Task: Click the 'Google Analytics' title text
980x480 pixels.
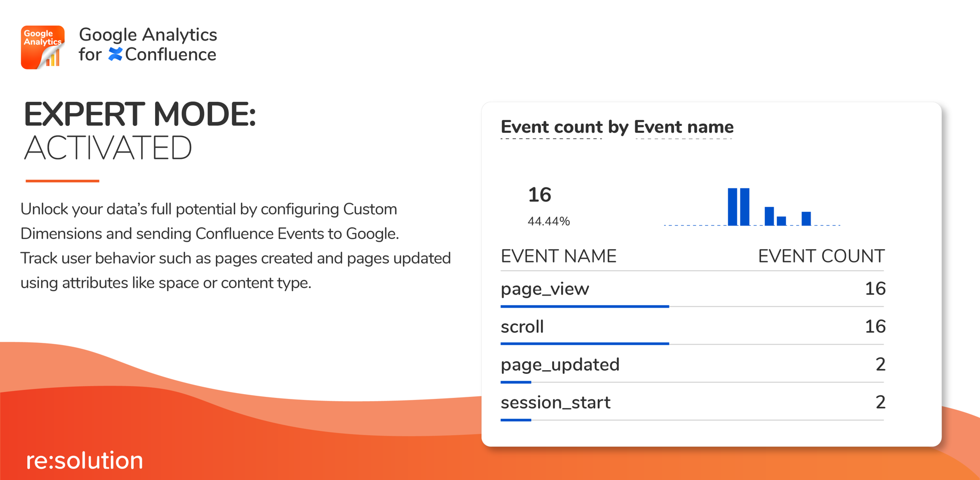Action: (148, 35)
